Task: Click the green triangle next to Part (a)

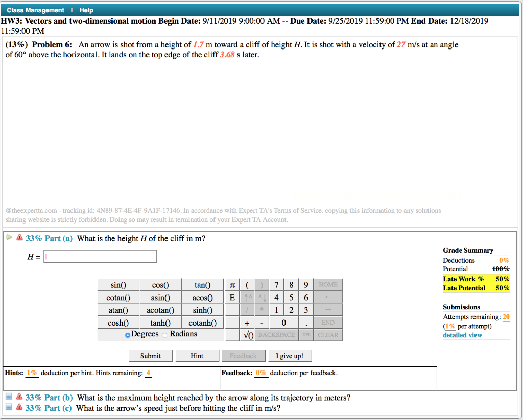Action: click(x=9, y=237)
